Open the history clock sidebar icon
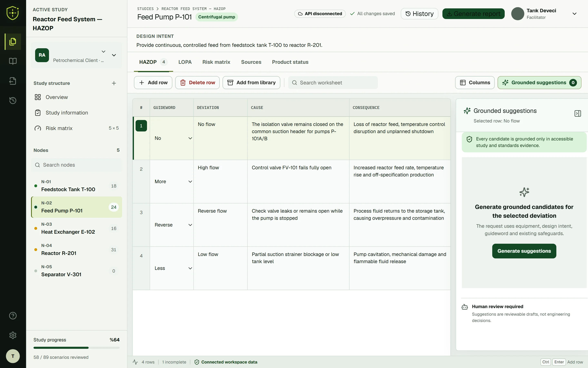588x368 pixels. 13,101
